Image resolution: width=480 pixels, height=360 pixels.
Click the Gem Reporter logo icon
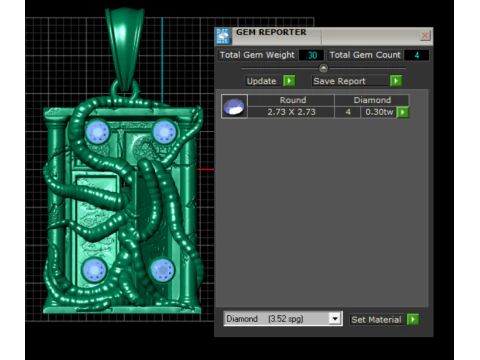223,36
